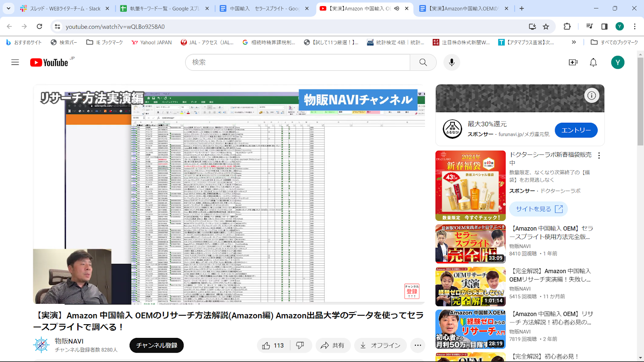This screenshot has height=362, width=644.
Task: Open the 物販NAVI channel avatar
Action: [41, 345]
